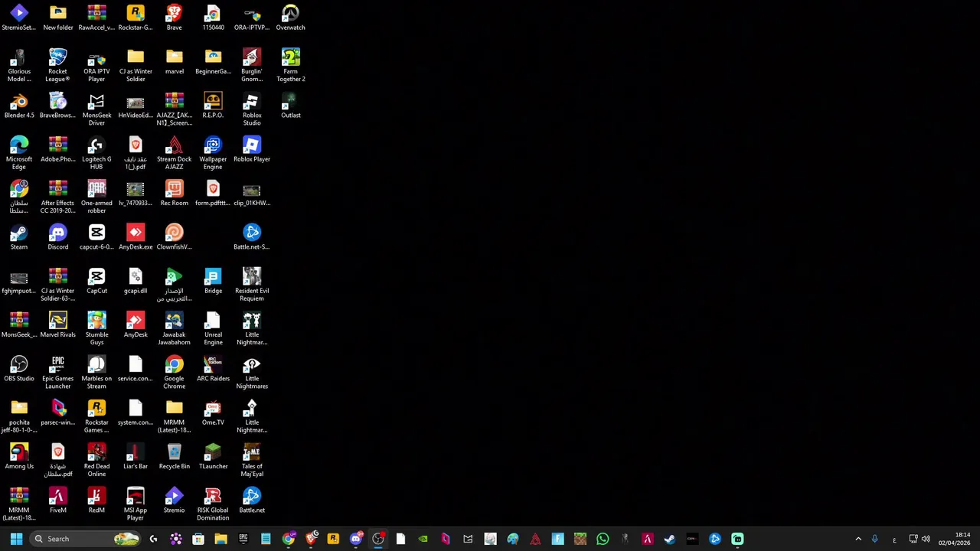Select Marbles on Stream icon

click(96, 373)
